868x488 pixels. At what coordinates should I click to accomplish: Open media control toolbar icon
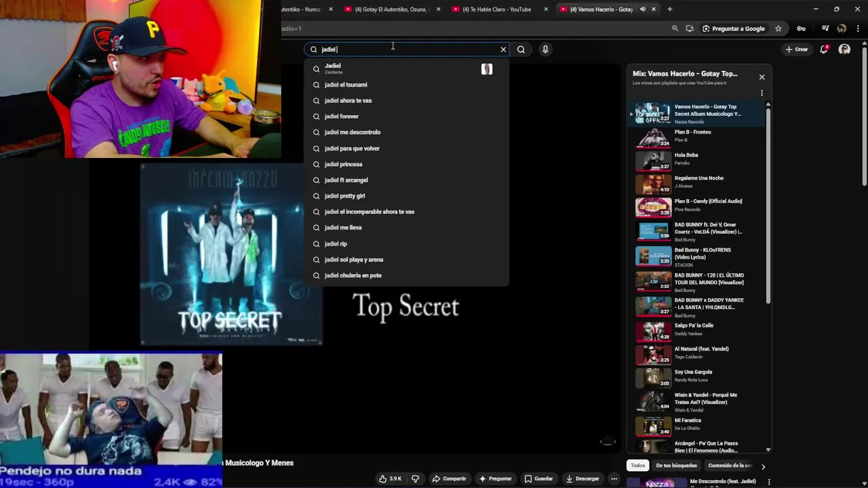coord(825,28)
